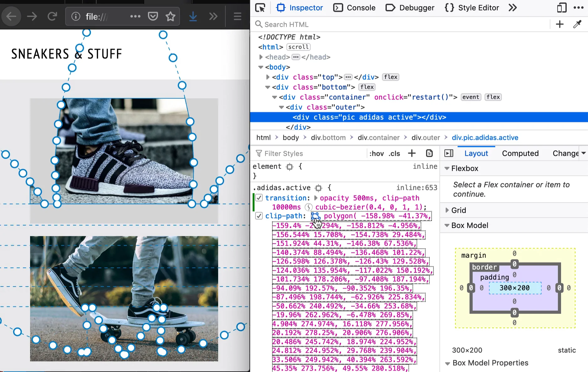Click the browser reload button

(x=52, y=16)
